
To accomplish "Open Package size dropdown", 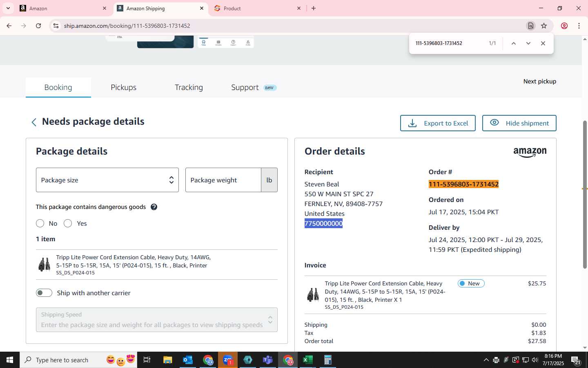I will [x=107, y=180].
